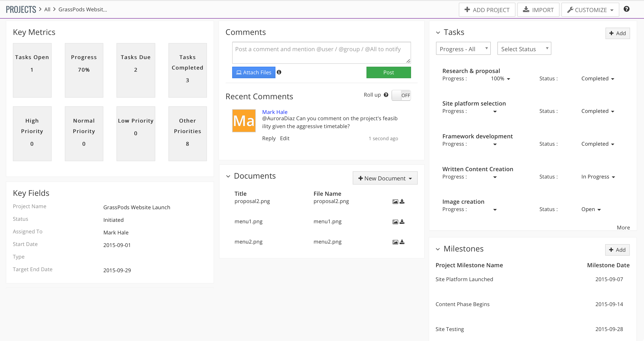Click the download icon next to menu1.png
644x341 pixels.
(x=402, y=222)
